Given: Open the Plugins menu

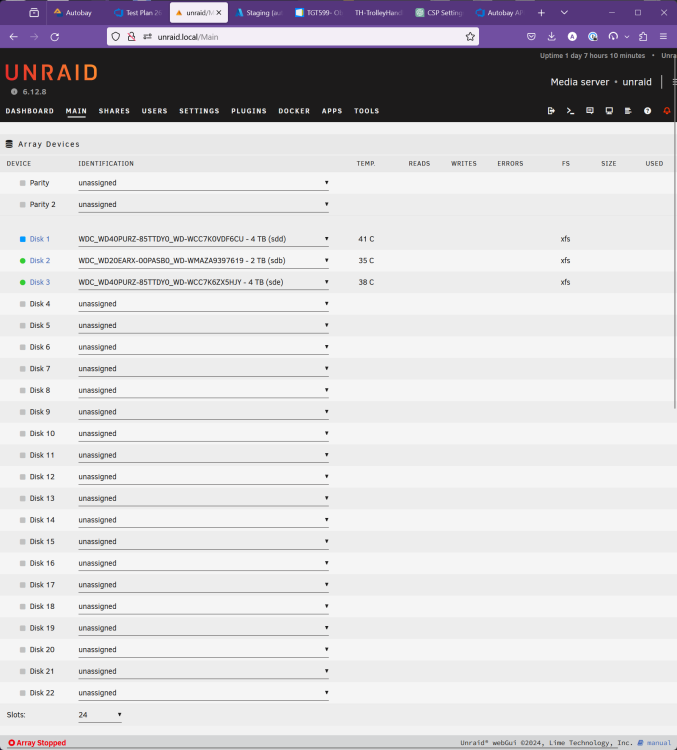Looking at the screenshot, I should (x=249, y=111).
